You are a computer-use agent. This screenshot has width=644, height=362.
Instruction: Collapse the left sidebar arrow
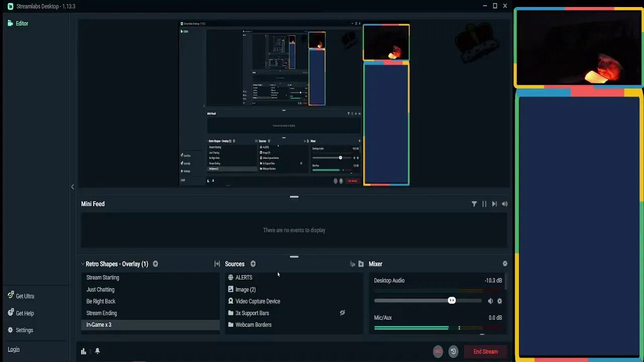click(72, 187)
